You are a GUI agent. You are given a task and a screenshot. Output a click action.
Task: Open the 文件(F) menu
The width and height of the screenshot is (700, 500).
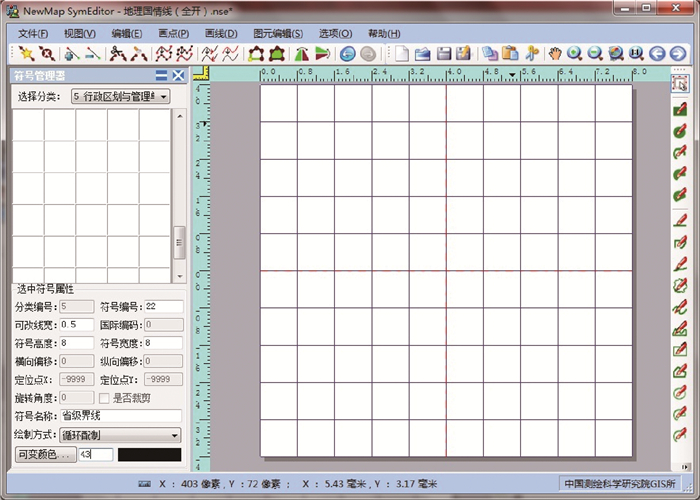click(x=32, y=33)
